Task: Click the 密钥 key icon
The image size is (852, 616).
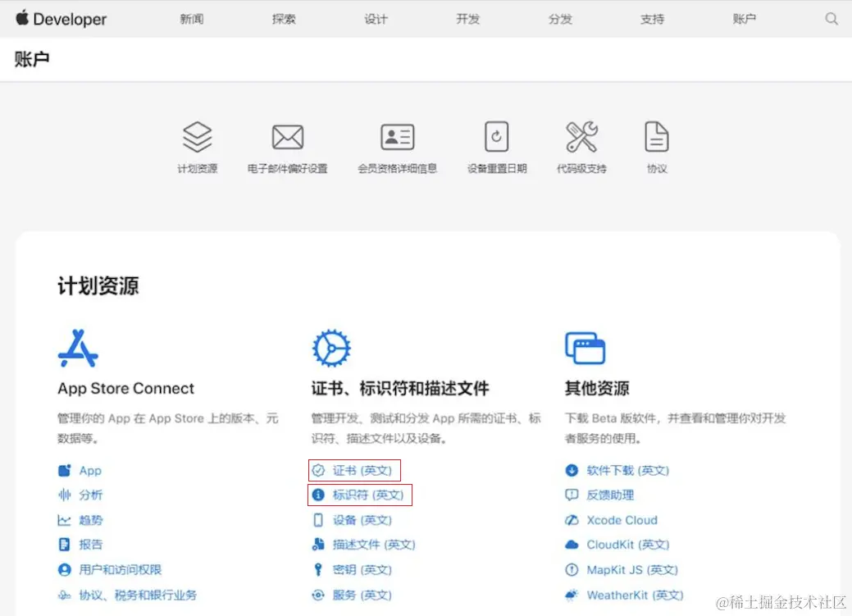Action: click(318, 570)
